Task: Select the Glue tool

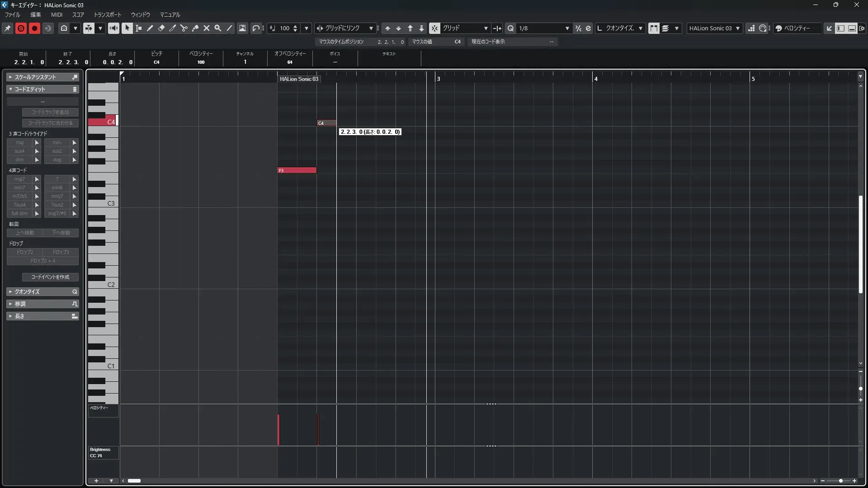Action: pyautogui.click(x=195, y=28)
